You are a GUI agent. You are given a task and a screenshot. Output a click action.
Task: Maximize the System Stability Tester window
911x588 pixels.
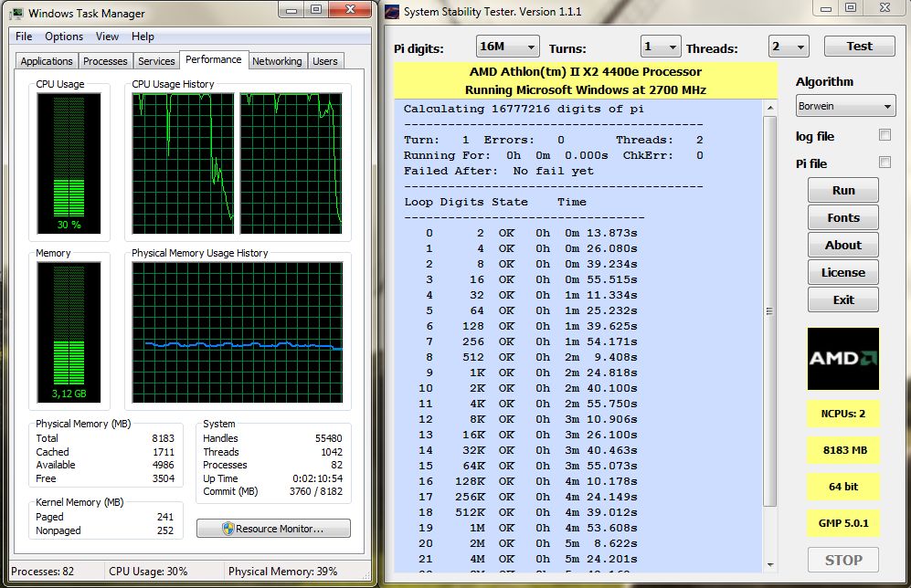[851, 9]
